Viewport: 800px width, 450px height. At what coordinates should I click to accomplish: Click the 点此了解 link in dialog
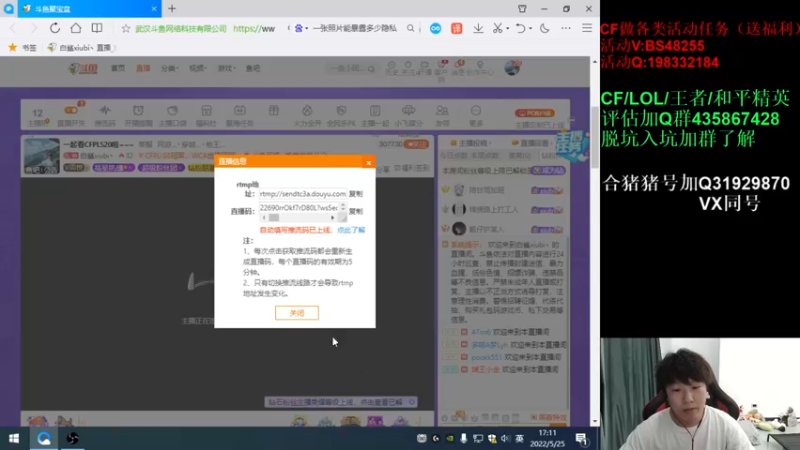coord(351,230)
